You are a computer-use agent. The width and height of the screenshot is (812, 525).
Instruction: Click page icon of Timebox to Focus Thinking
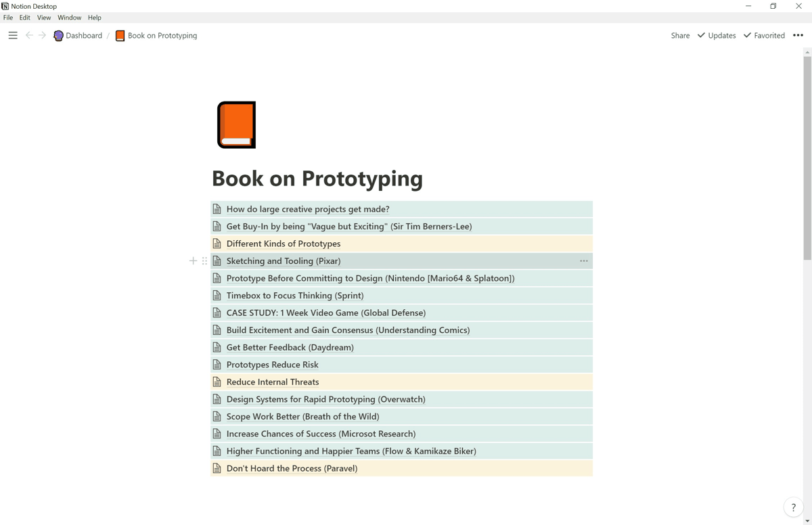(x=217, y=295)
